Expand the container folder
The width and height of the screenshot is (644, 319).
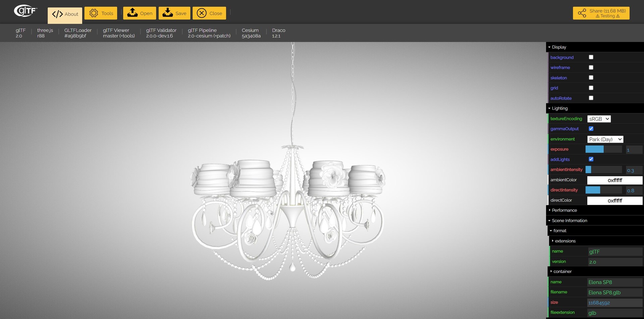[596, 271]
